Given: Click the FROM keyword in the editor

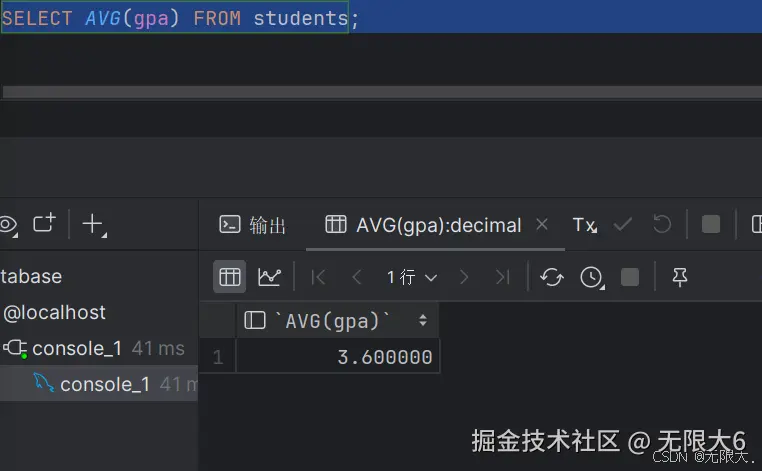Looking at the screenshot, I should click(x=217, y=18).
